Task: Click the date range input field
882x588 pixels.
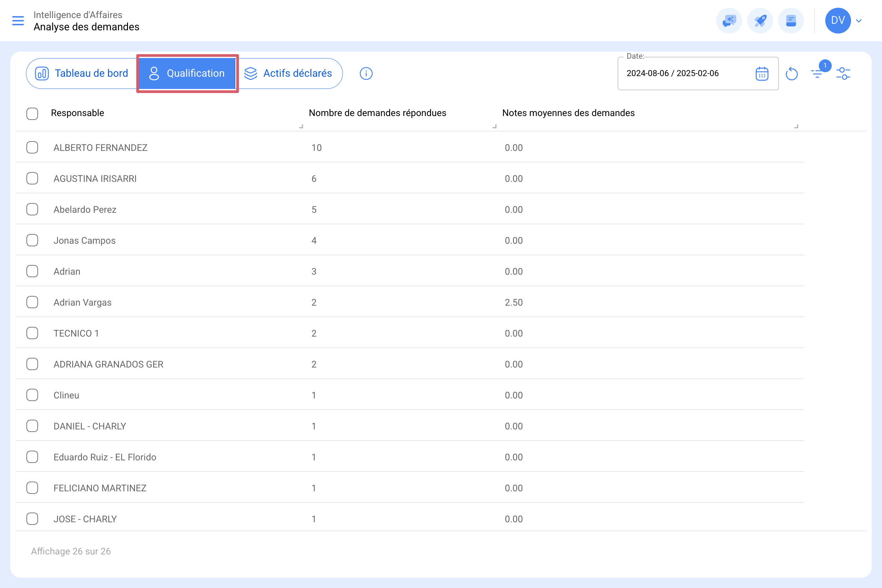Action: click(x=698, y=73)
